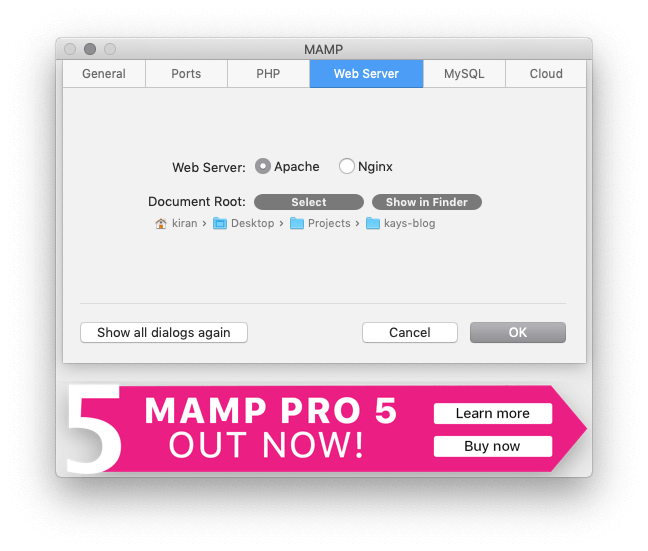Select the Apache radio button
The width and height of the screenshot is (648, 551).
click(263, 166)
